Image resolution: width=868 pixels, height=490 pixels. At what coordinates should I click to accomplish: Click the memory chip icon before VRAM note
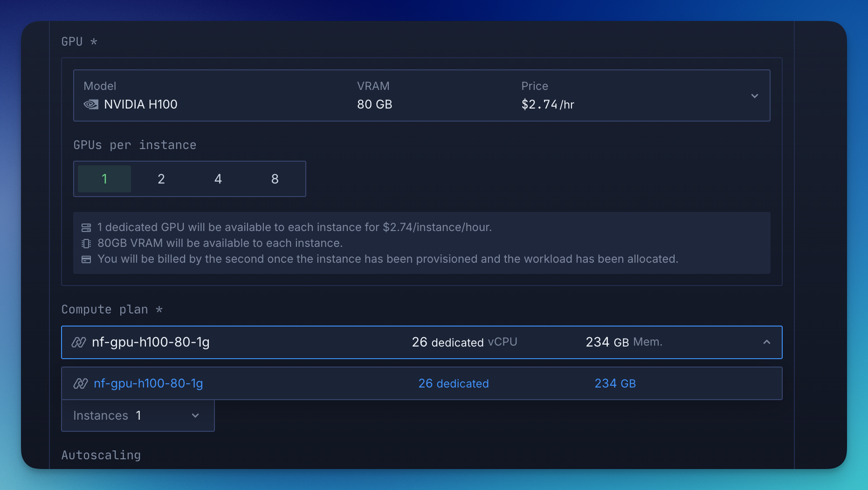click(x=86, y=244)
